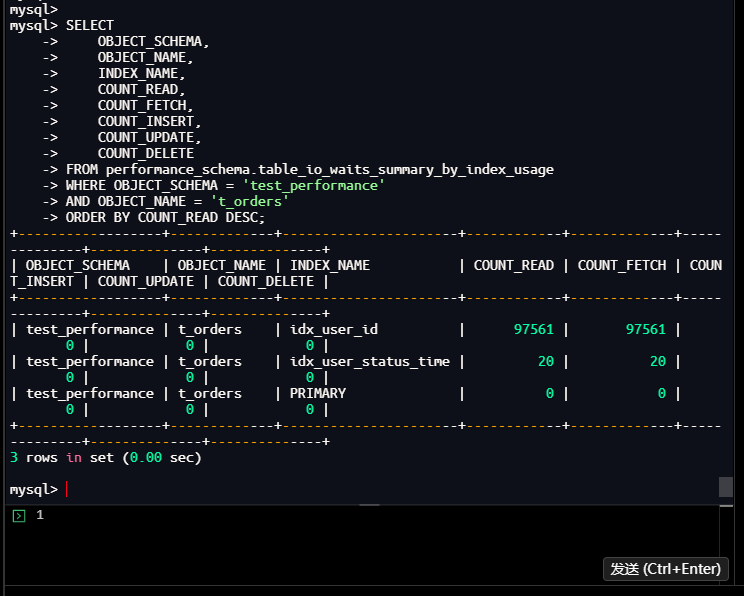Click the command input line numbered 1

[363, 515]
